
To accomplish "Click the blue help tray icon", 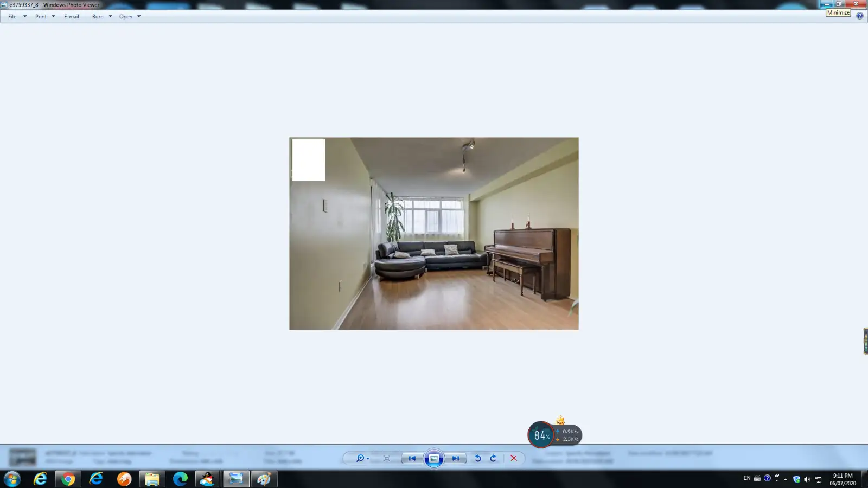I will click(x=767, y=478).
